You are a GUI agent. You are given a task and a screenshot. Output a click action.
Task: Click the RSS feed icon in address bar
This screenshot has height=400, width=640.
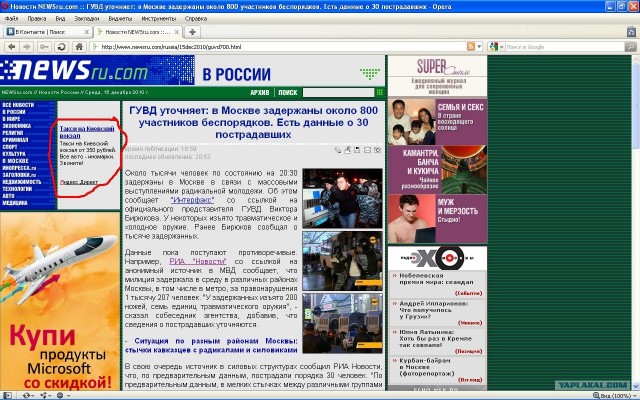pos(471,47)
